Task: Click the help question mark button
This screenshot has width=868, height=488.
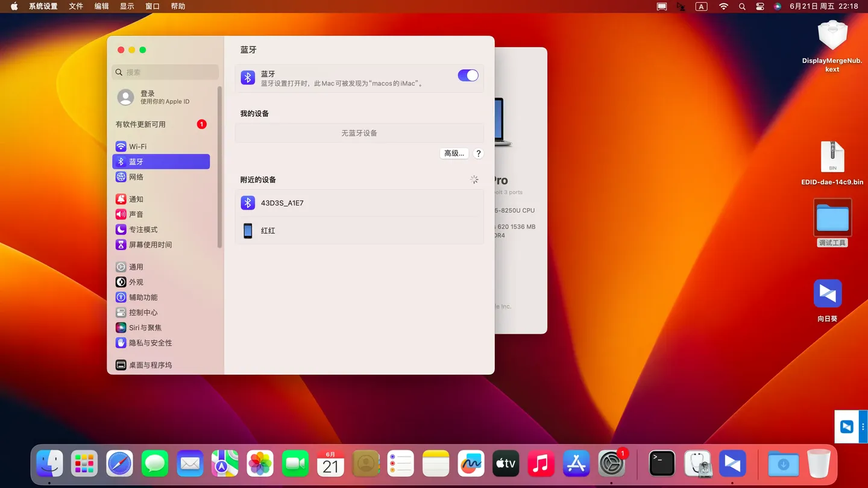Action: pos(478,153)
